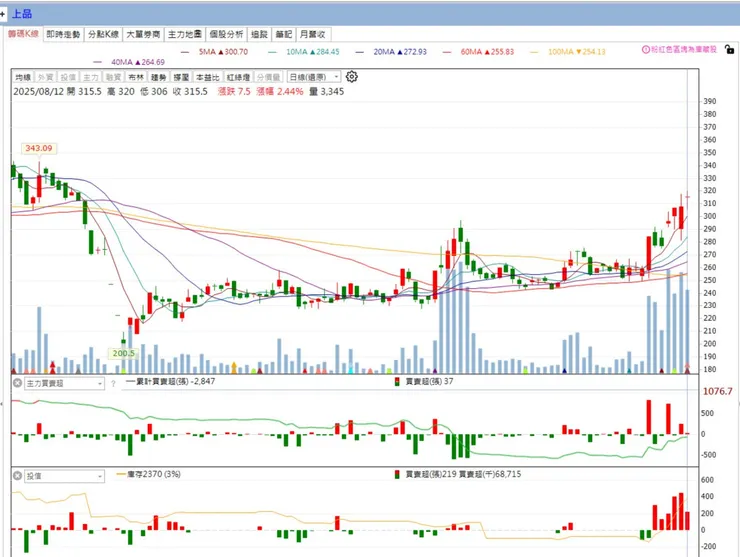Toggle the 分價量 overlay button
This screenshot has width=740, height=557.
coord(269,77)
